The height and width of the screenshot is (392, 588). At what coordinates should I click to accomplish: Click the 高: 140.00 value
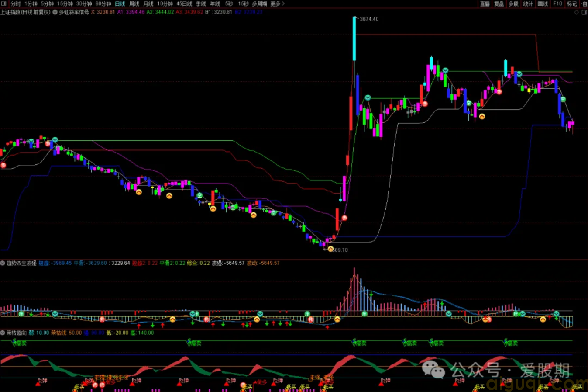point(142,333)
